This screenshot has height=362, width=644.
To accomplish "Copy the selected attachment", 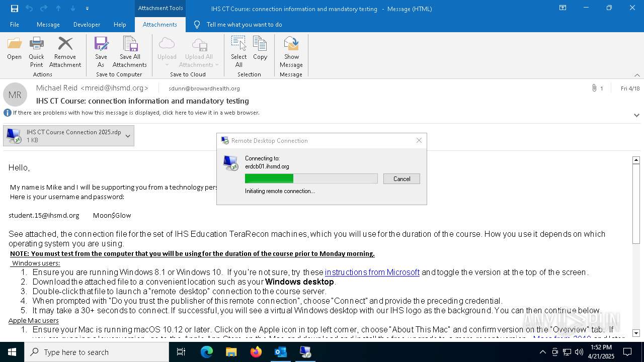I will pyautogui.click(x=260, y=49).
